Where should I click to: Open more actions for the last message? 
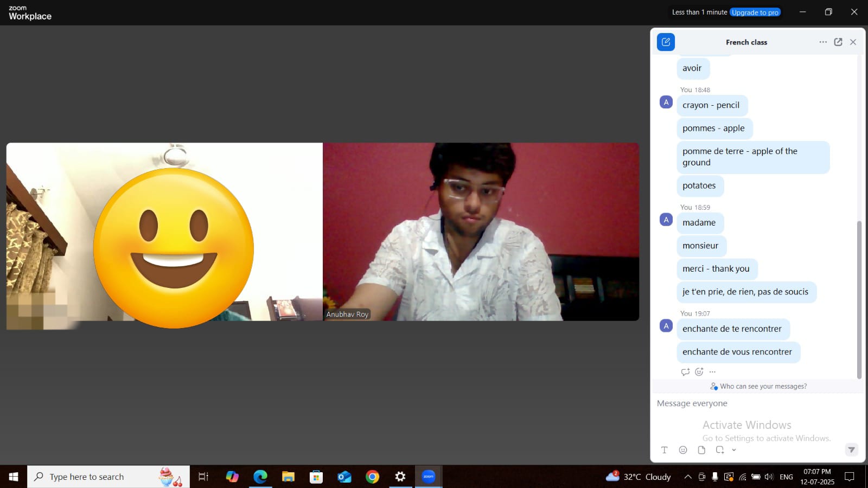[x=712, y=372]
